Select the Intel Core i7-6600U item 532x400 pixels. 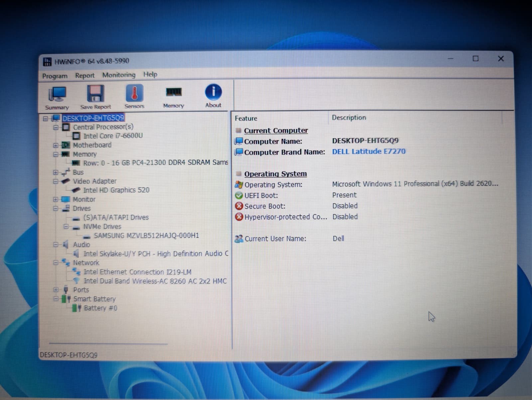tap(113, 136)
